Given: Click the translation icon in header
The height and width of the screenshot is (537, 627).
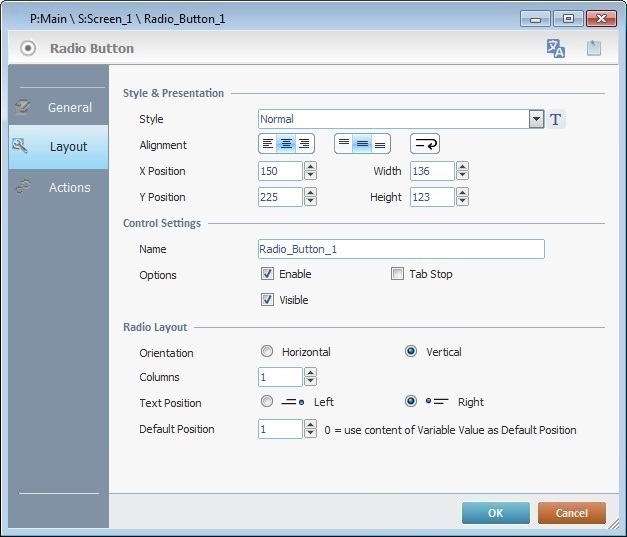Looking at the screenshot, I should click(555, 48).
